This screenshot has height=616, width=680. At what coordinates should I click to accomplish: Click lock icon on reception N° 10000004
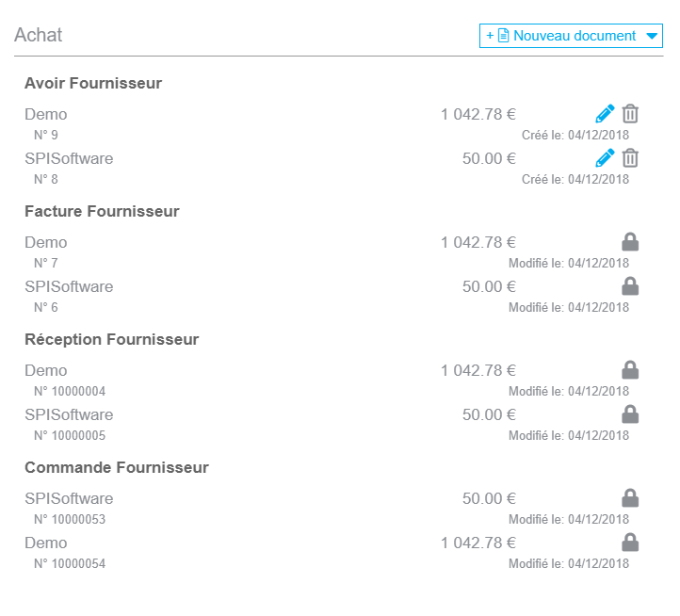point(630,369)
